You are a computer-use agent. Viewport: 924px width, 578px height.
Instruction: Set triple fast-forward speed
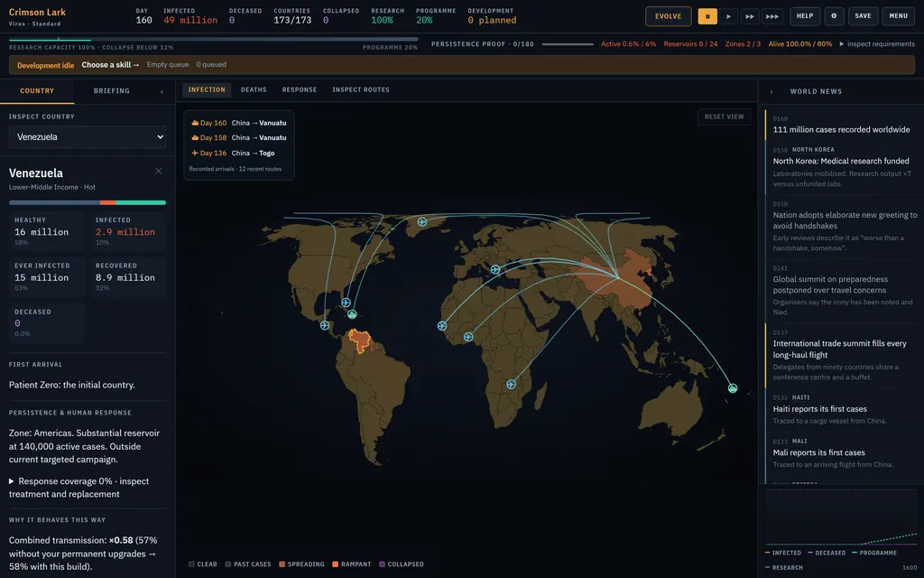coord(772,16)
